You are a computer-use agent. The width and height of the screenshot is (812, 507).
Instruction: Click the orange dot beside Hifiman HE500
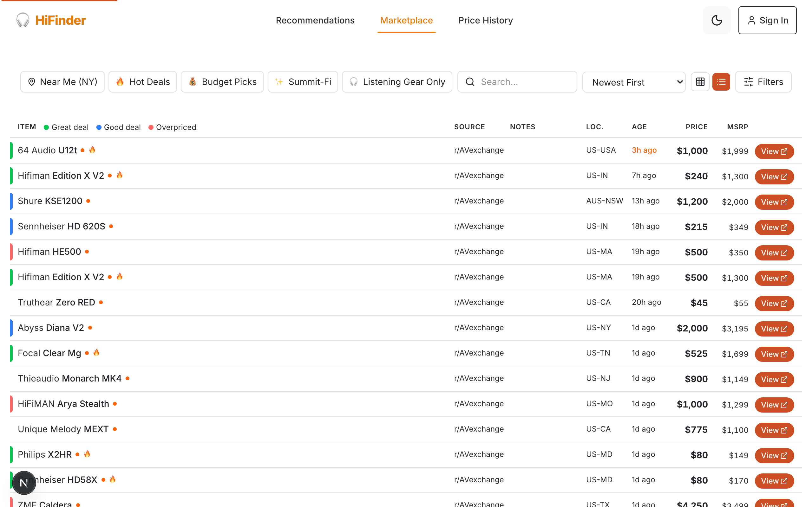click(x=87, y=252)
